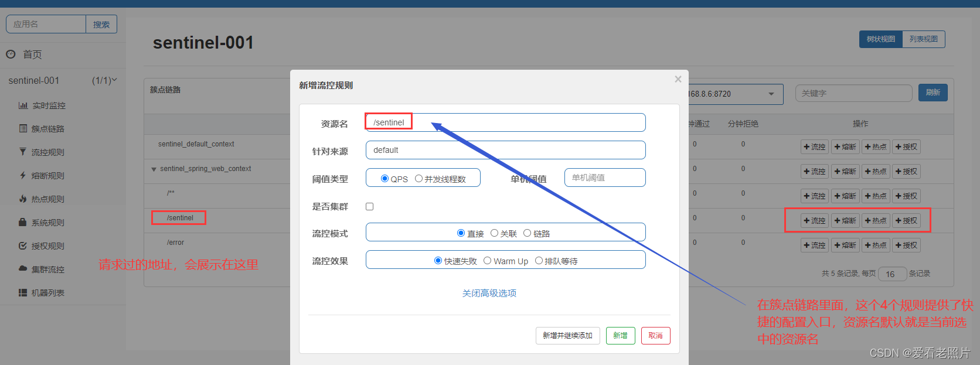980x365 pixels.
Task: Click +授权 in the /sentinel row
Action: pos(906,221)
